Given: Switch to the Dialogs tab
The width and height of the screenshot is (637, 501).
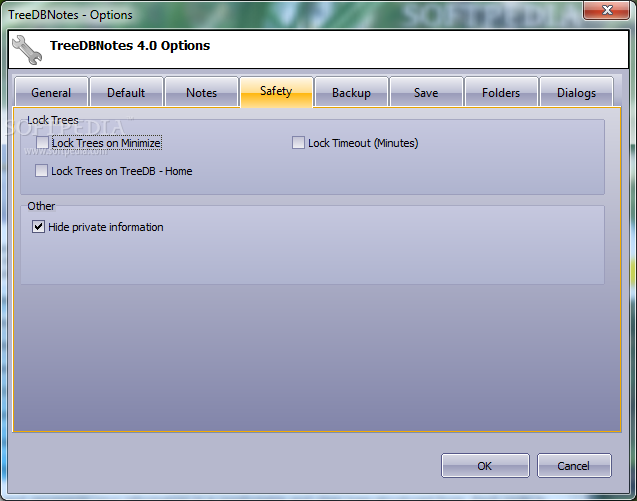Looking at the screenshot, I should coord(576,92).
